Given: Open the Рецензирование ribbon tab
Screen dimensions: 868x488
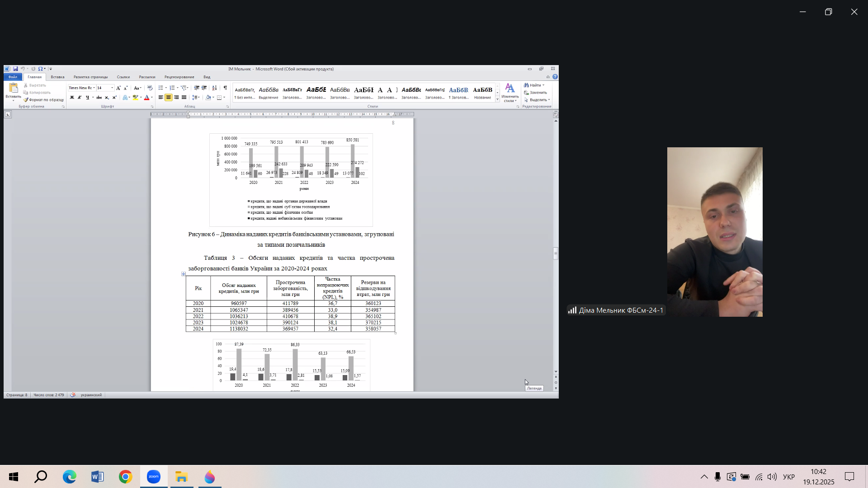Looking at the screenshot, I should [179, 77].
